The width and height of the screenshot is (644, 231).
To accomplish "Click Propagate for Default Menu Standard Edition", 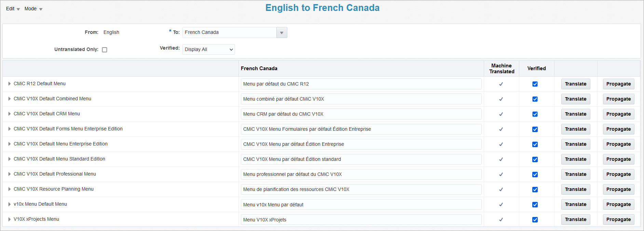I will [x=618, y=159].
